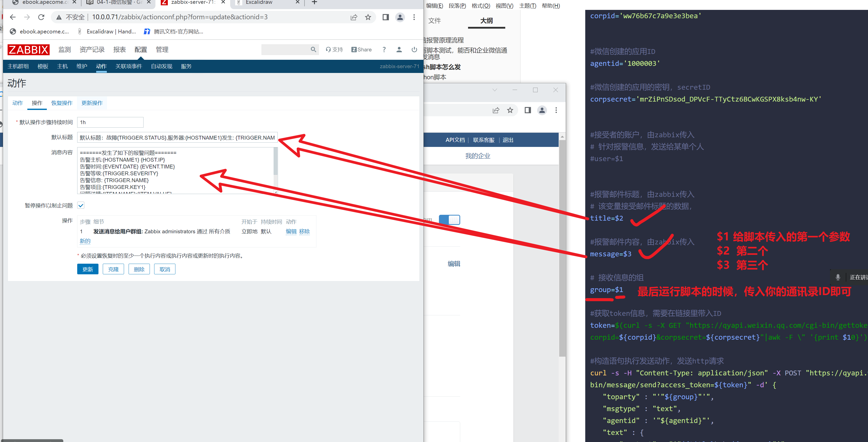Click the Zabbix logout power icon

click(414, 50)
